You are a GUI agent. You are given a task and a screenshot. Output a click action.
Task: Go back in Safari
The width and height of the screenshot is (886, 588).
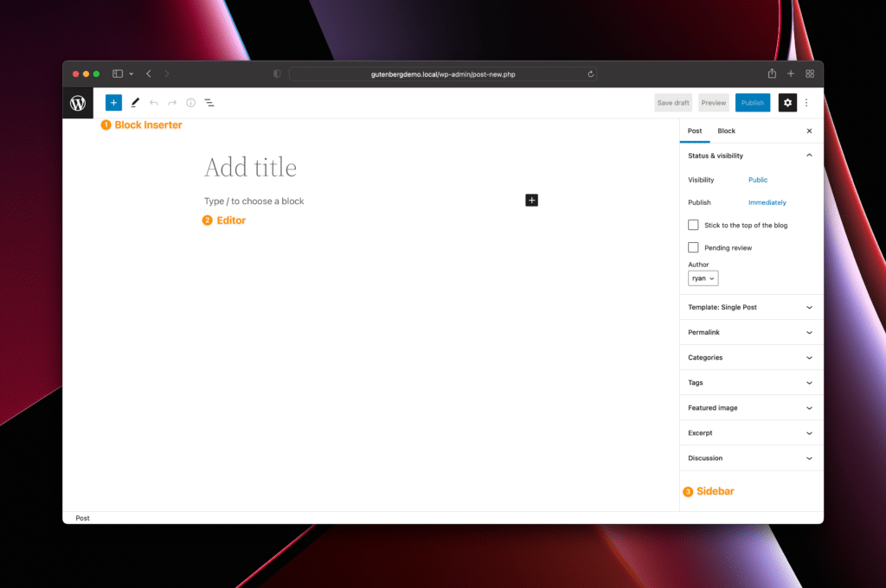(x=149, y=73)
